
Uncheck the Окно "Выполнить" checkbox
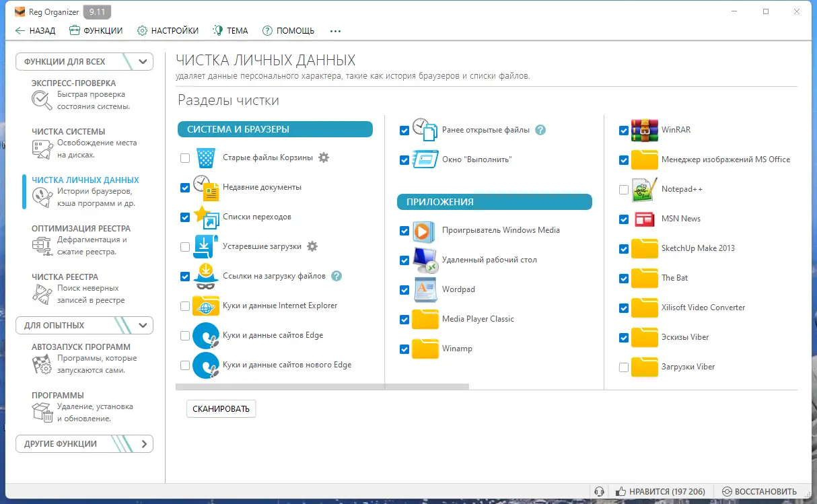point(404,160)
